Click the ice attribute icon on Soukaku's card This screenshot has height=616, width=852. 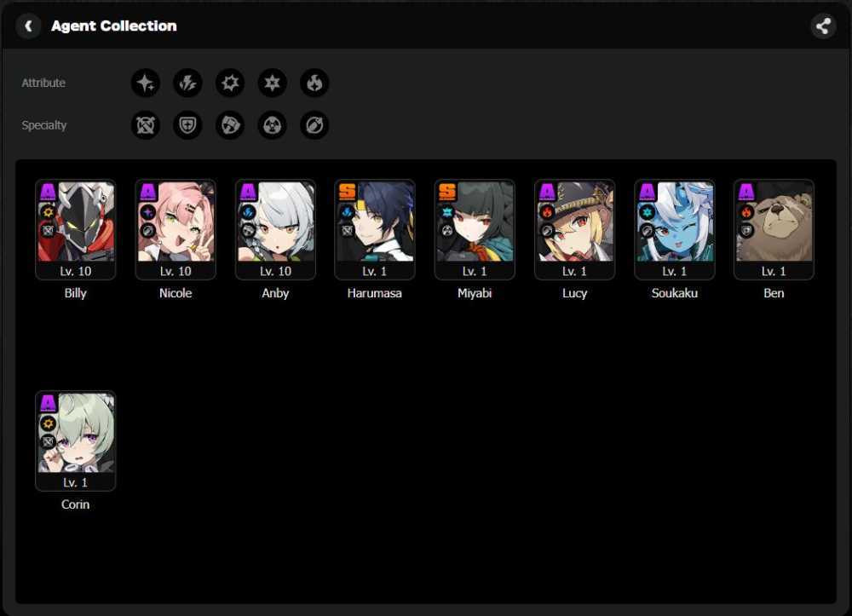[x=648, y=212]
